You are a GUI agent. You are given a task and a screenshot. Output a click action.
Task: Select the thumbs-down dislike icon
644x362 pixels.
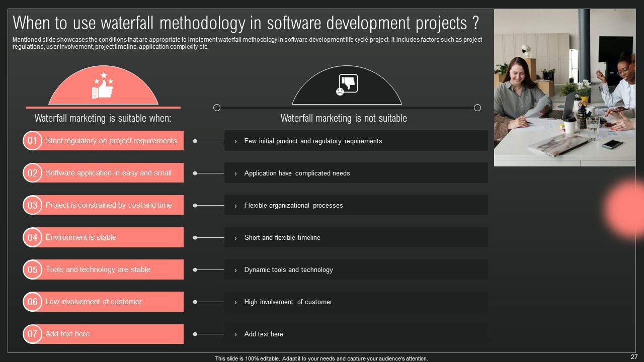click(347, 83)
